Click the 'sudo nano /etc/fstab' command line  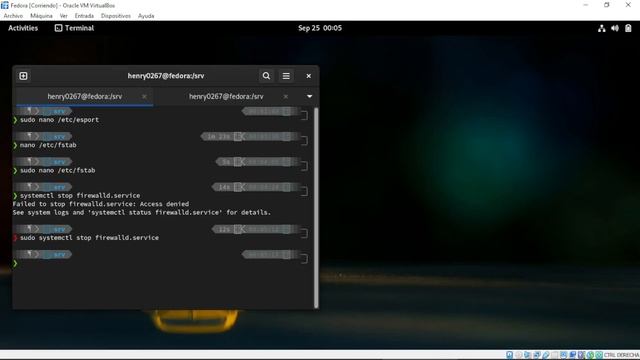(58, 171)
